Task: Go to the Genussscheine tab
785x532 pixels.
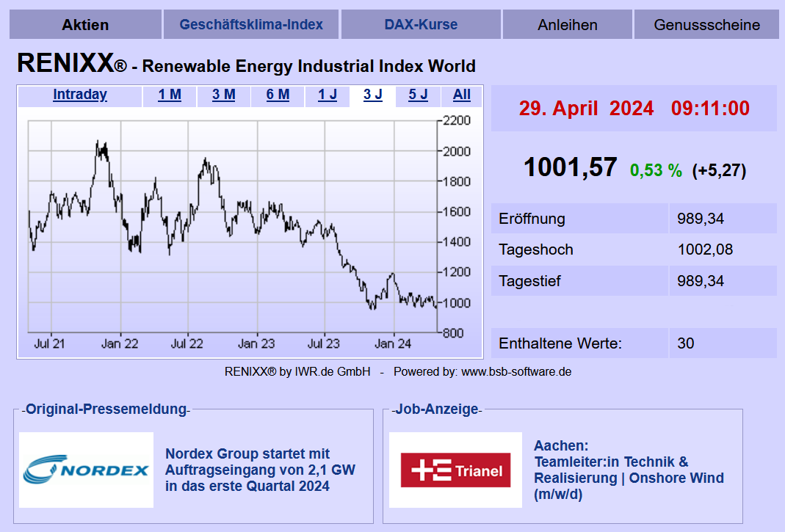Action: pos(706,25)
